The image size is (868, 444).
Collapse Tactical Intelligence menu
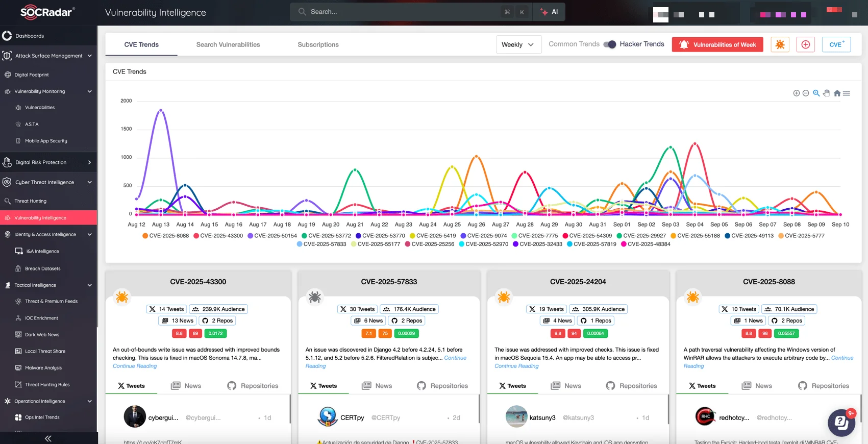[x=48, y=285]
